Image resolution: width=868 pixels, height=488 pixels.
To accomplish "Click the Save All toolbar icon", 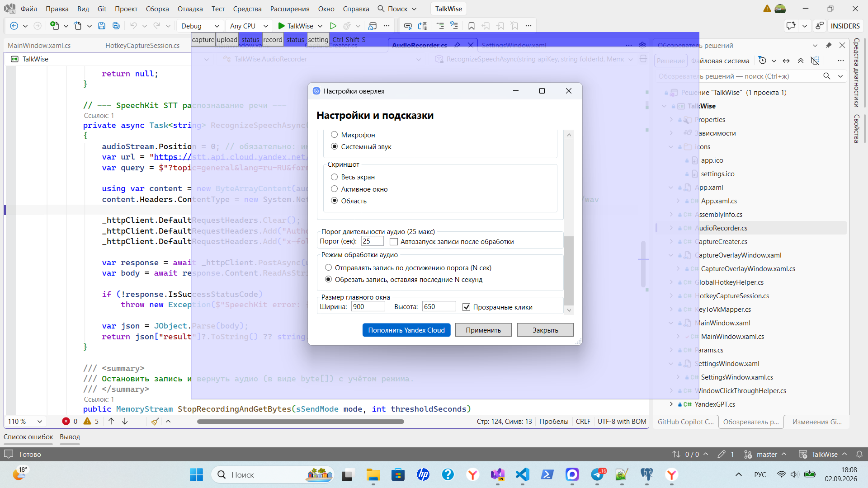I will click(116, 26).
